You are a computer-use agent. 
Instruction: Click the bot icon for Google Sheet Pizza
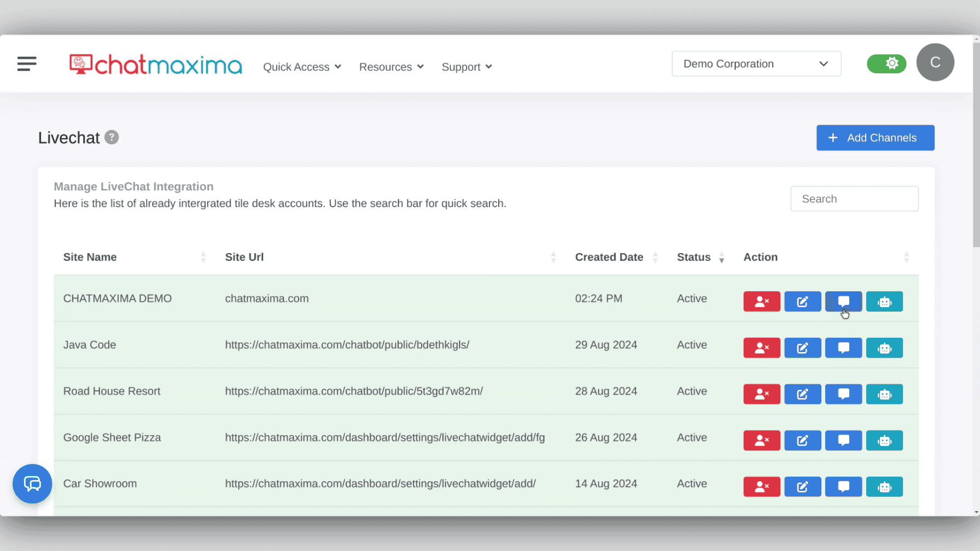pyautogui.click(x=884, y=441)
